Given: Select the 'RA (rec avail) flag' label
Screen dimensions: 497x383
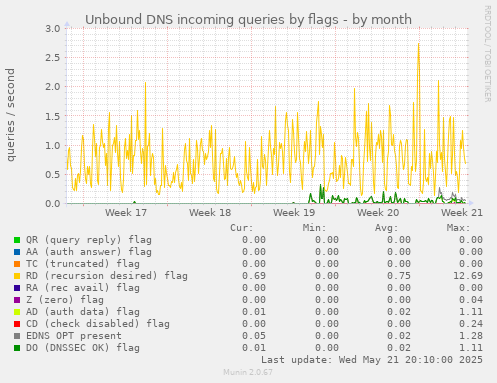Looking at the screenshot, I should pos(83,288).
